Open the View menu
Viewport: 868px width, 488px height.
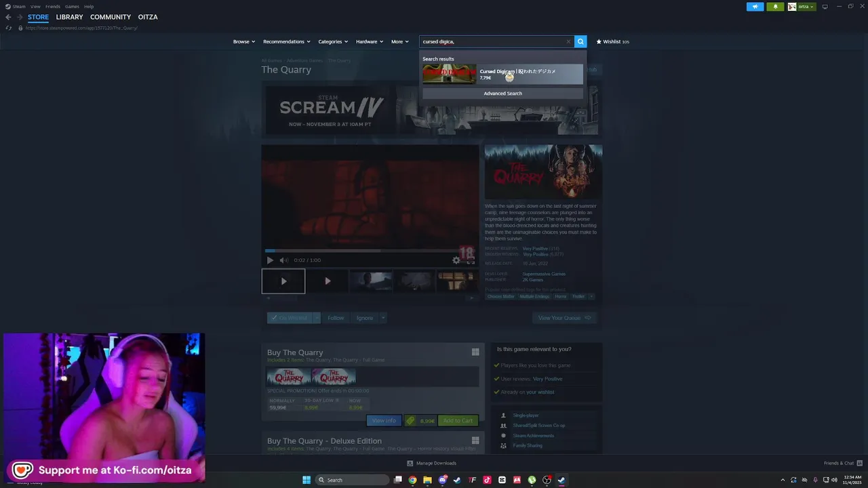pos(36,6)
